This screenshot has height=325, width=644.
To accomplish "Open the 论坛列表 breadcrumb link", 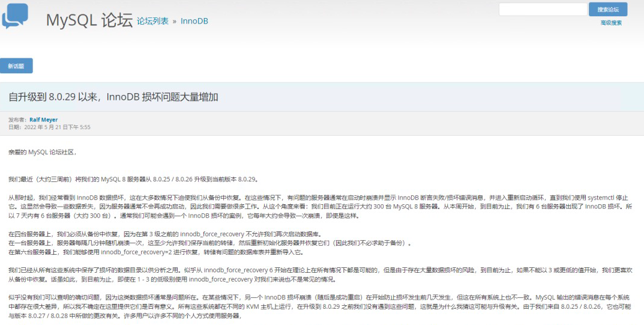I will tap(152, 21).
